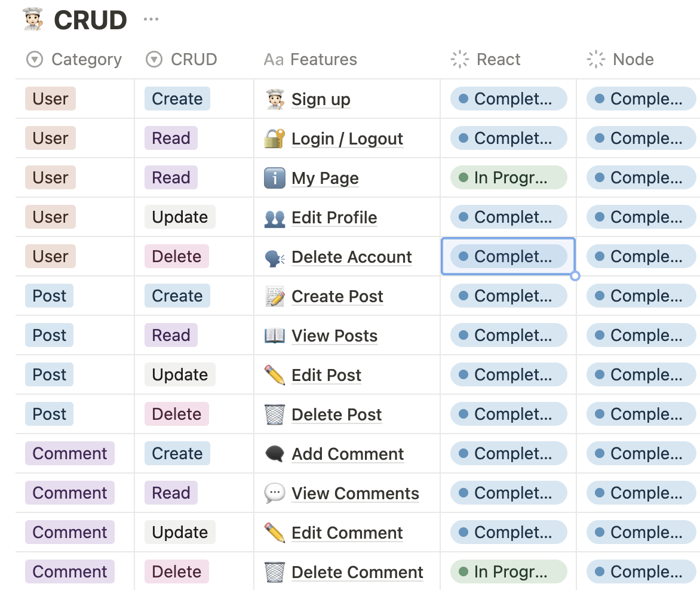
Task: Click the memo icon beside Create Post
Action: point(275,296)
